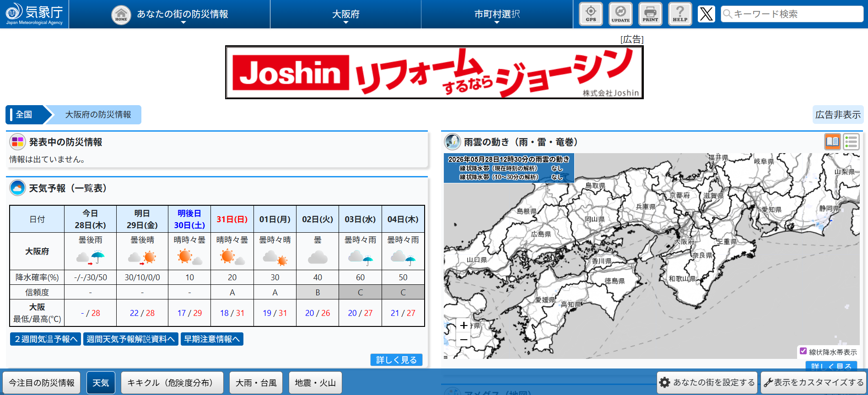The height and width of the screenshot is (395, 868).
Task: Switch the radar panel to list view
Action: click(851, 142)
